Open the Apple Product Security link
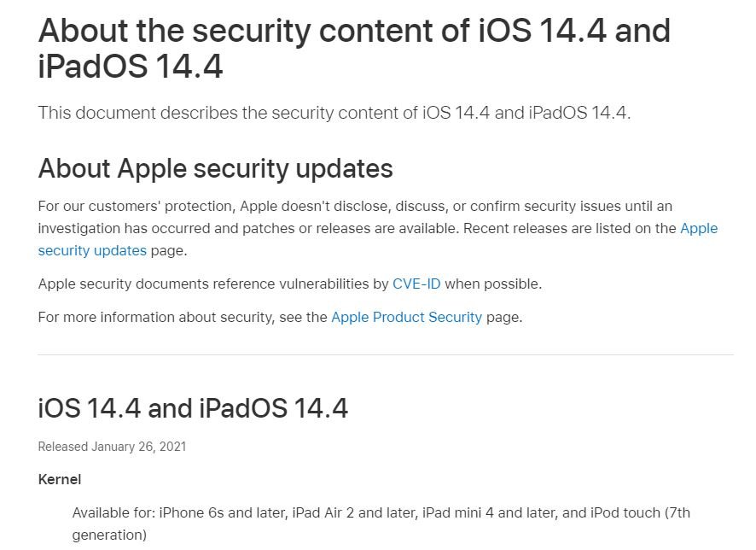This screenshot has height=550, width=756. pos(406,317)
